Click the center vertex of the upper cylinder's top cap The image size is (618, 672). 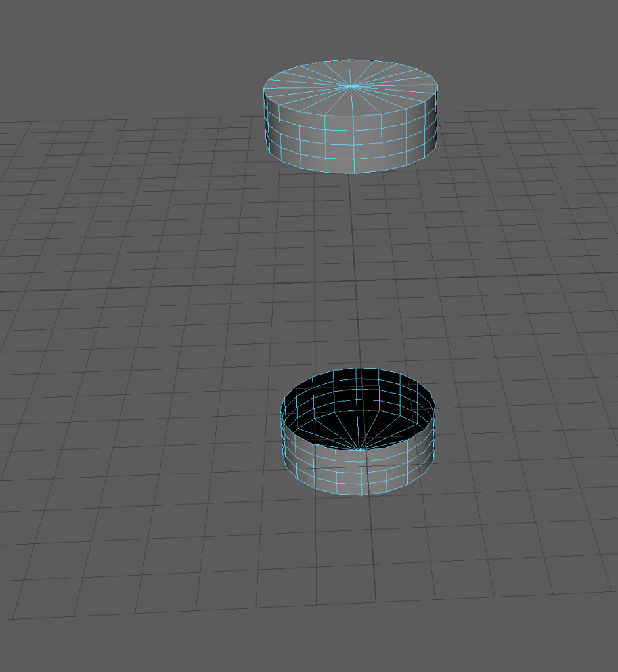coord(352,86)
